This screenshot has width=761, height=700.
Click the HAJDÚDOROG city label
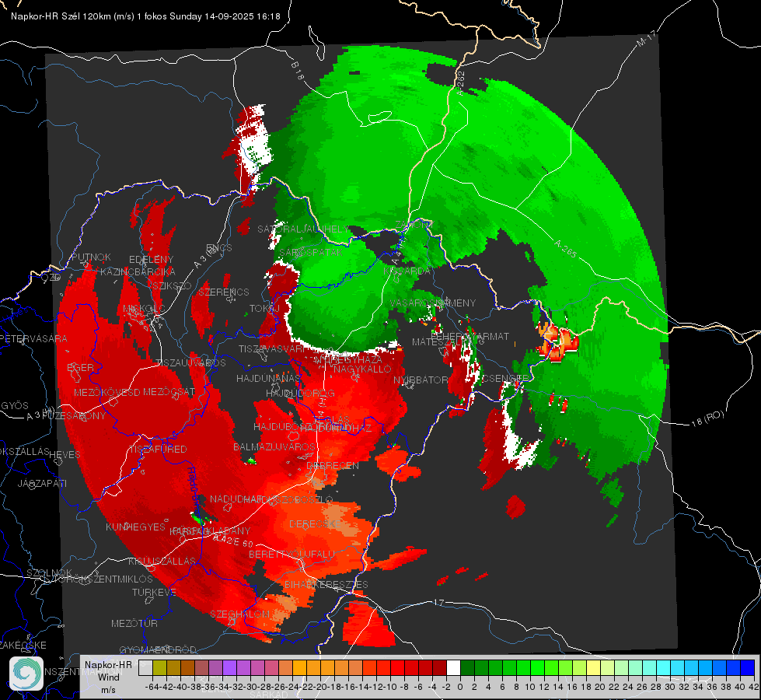300,393
